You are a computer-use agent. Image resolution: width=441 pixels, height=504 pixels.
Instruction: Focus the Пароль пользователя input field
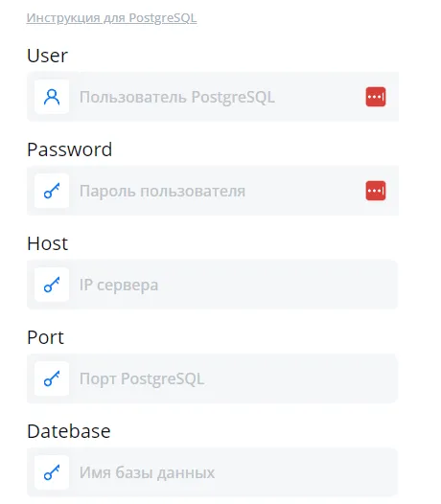[x=213, y=191]
